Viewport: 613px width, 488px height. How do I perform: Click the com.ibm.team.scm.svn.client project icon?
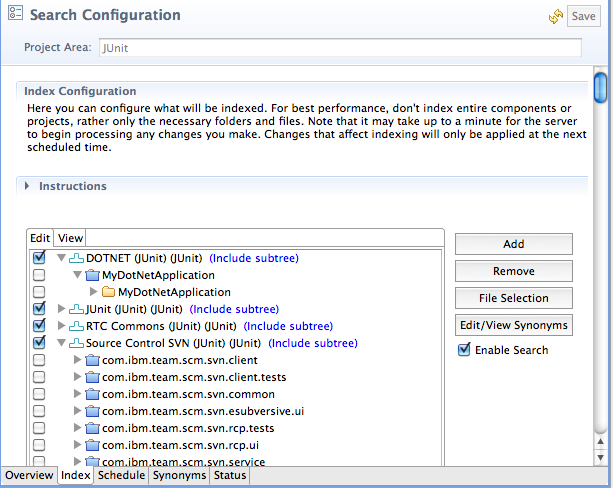[92, 360]
